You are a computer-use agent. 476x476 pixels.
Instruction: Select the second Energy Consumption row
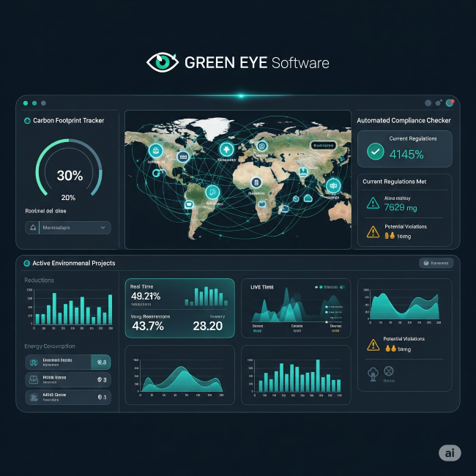pos(68,379)
